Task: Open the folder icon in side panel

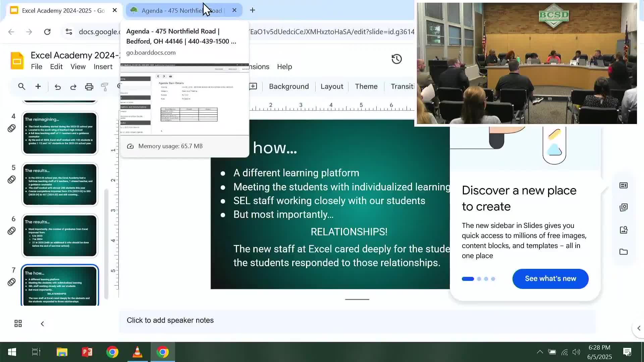Action: (624, 252)
